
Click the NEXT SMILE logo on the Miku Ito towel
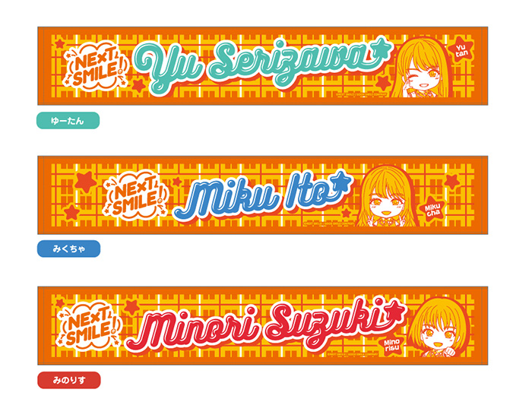[138, 196]
